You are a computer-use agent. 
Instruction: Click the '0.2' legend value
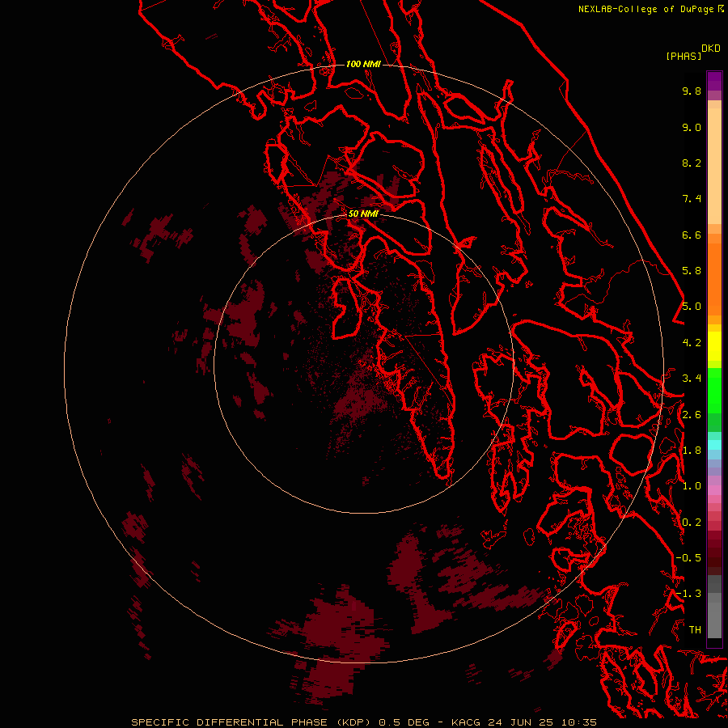tap(692, 523)
